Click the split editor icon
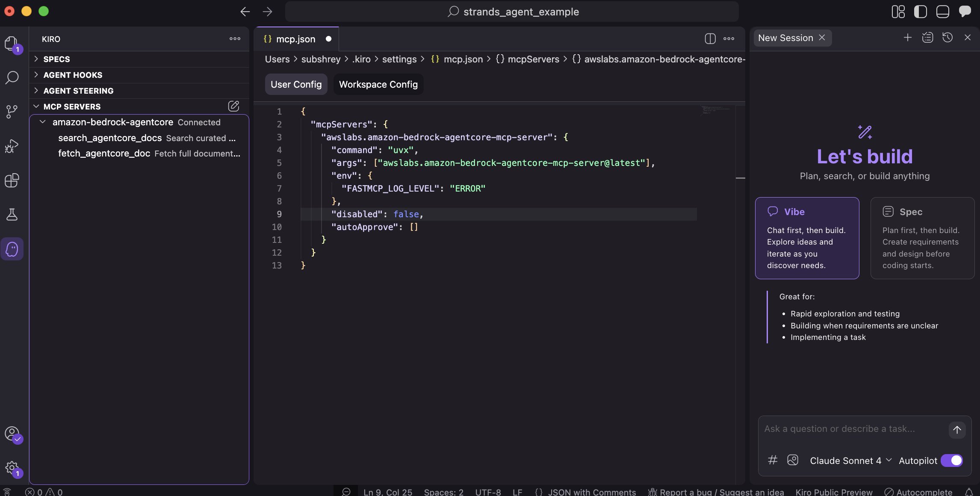 pos(710,38)
